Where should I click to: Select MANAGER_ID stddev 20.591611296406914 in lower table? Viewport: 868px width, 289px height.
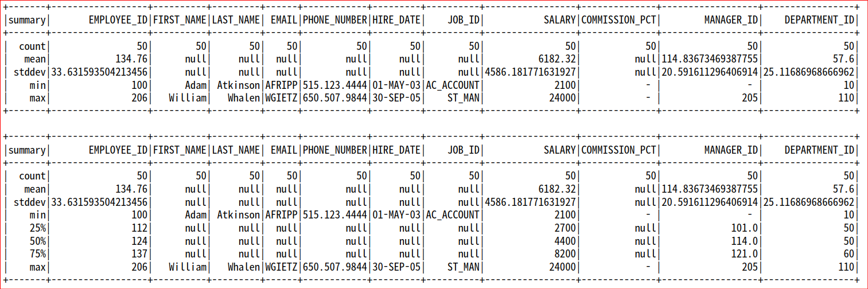(x=710, y=202)
